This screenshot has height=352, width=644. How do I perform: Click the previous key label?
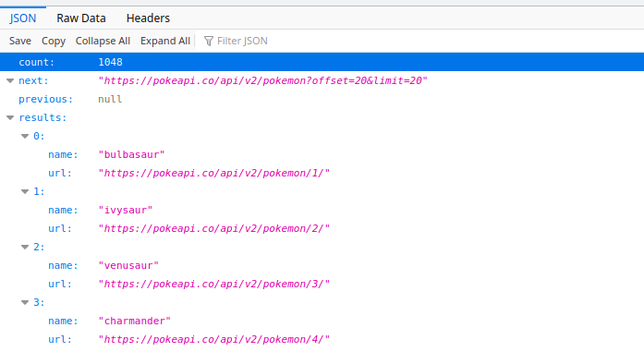point(45,99)
